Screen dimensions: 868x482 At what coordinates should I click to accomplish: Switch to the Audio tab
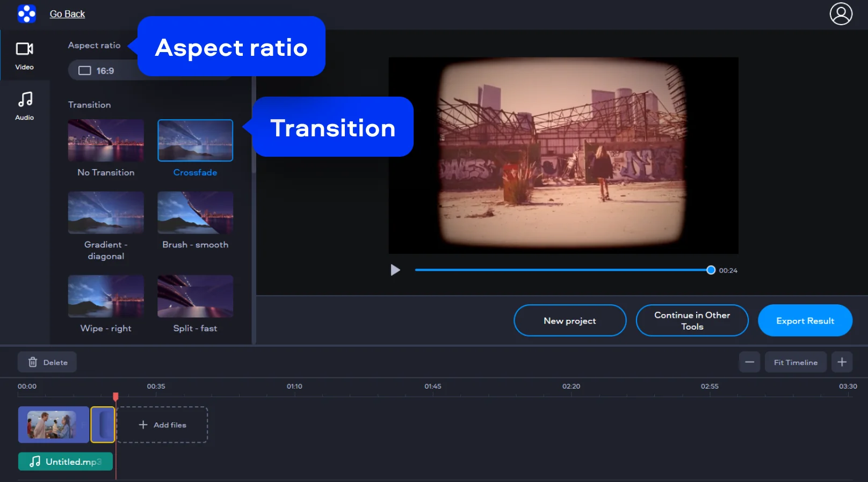pos(25,106)
